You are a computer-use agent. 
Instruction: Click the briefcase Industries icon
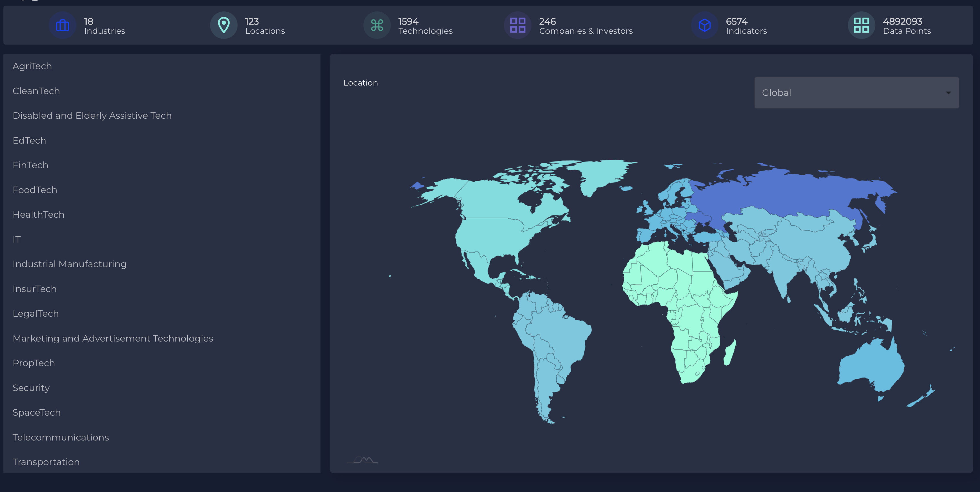[x=62, y=25]
